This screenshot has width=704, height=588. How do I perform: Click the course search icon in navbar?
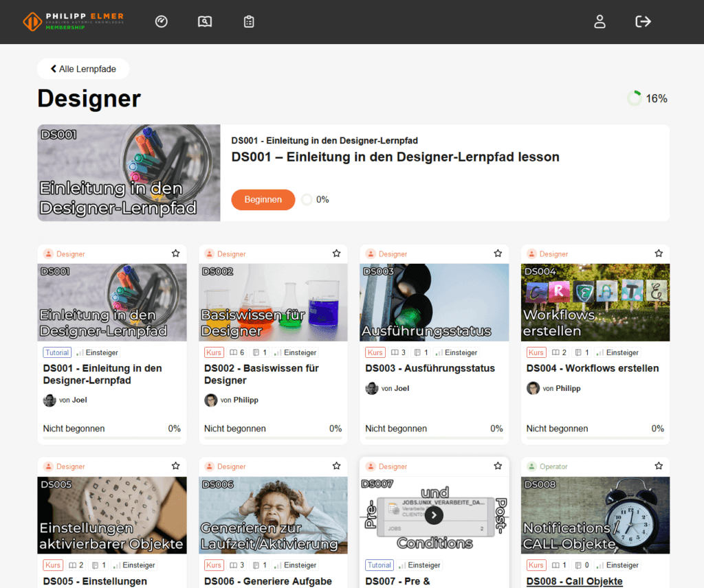[x=205, y=22]
